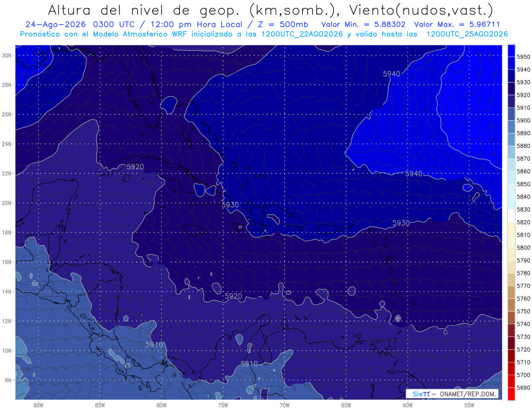Click the 75W longitude label
532x411 pixels.
tap(223, 405)
